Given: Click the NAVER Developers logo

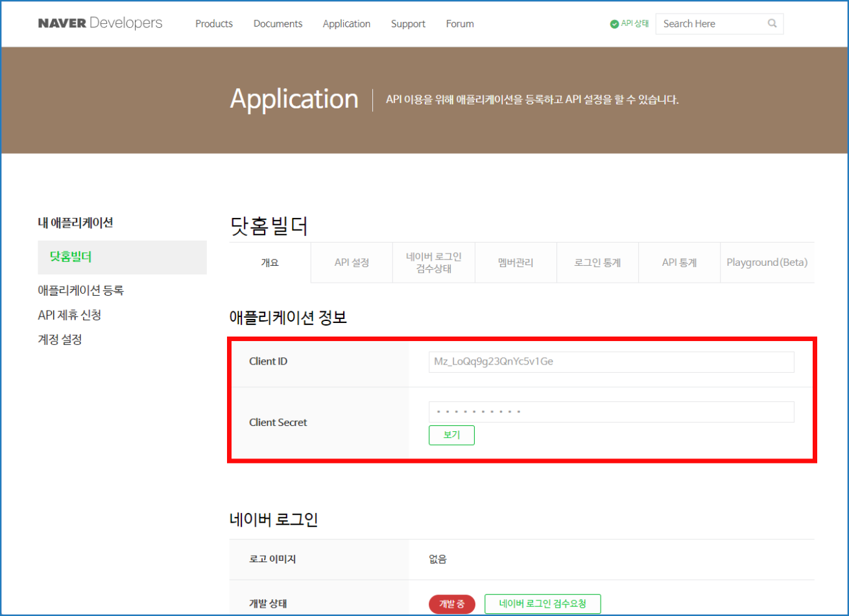Looking at the screenshot, I should (x=100, y=23).
